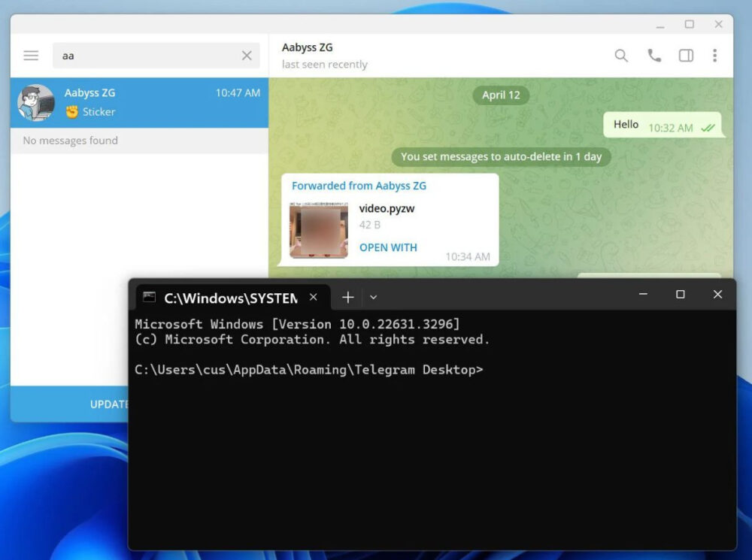Click the Sticker preview in chat list

click(91, 112)
